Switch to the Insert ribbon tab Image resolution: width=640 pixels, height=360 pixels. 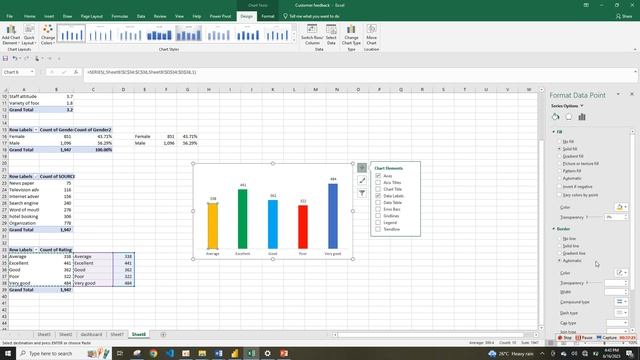49,16
